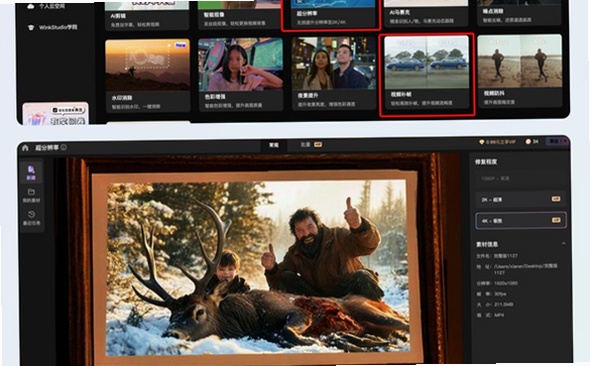The height and width of the screenshot is (366, 590).
Task: Open the 水印消除 sunset tool card
Action: tap(148, 76)
